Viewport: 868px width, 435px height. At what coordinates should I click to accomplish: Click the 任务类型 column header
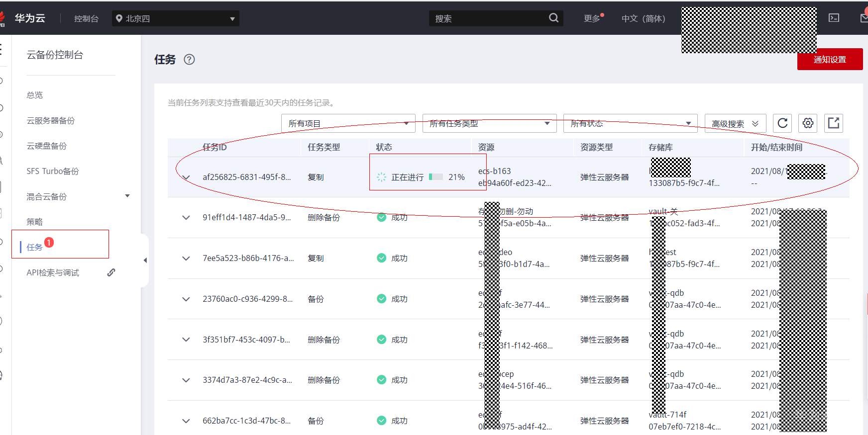[x=324, y=147]
